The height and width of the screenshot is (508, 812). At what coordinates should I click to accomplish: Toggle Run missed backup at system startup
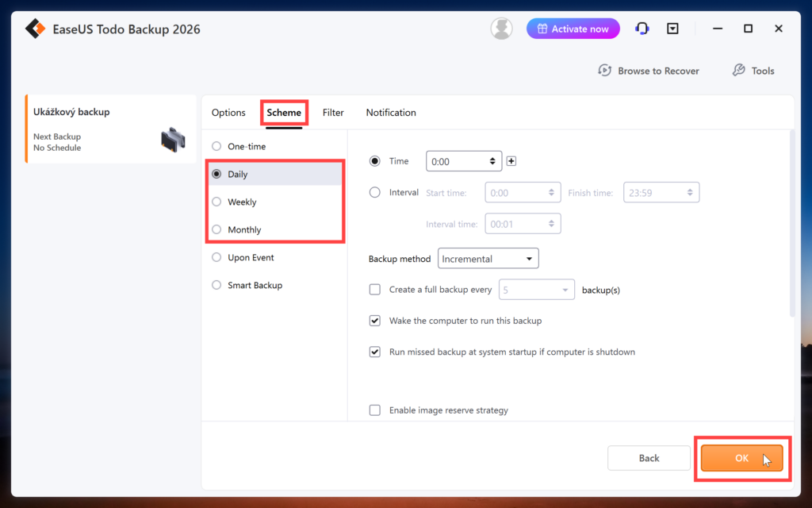coord(374,352)
